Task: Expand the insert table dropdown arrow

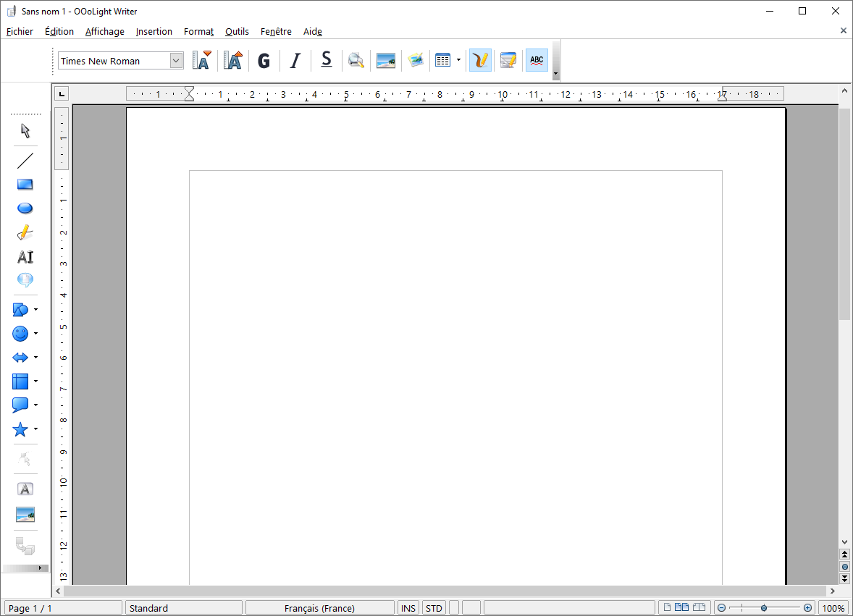Action: coord(458,60)
